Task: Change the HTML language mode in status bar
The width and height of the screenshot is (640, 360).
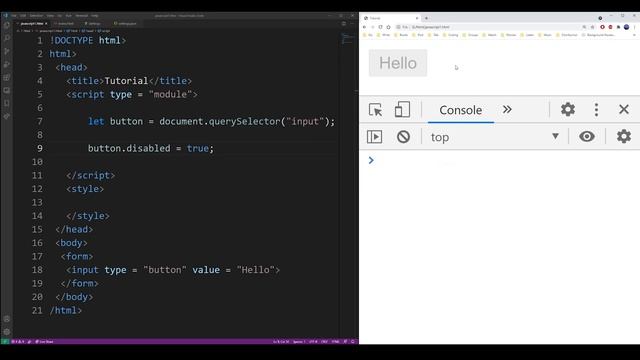Action: click(x=336, y=342)
